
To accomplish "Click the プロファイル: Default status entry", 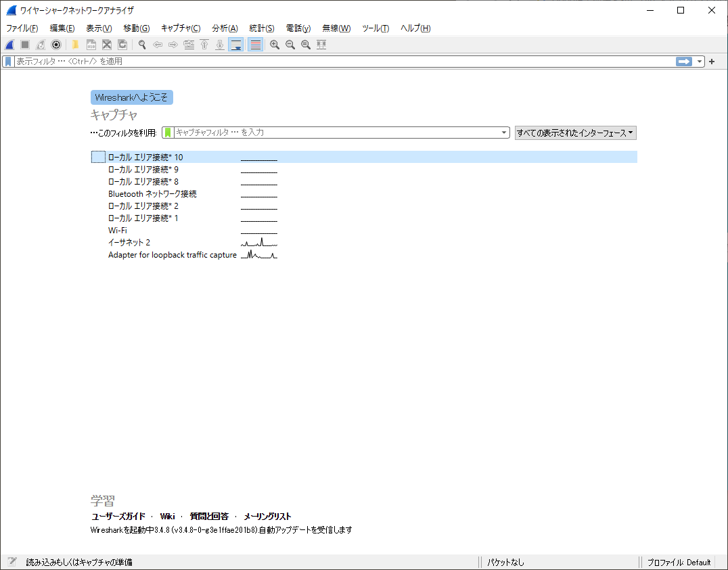I will 679,562.
